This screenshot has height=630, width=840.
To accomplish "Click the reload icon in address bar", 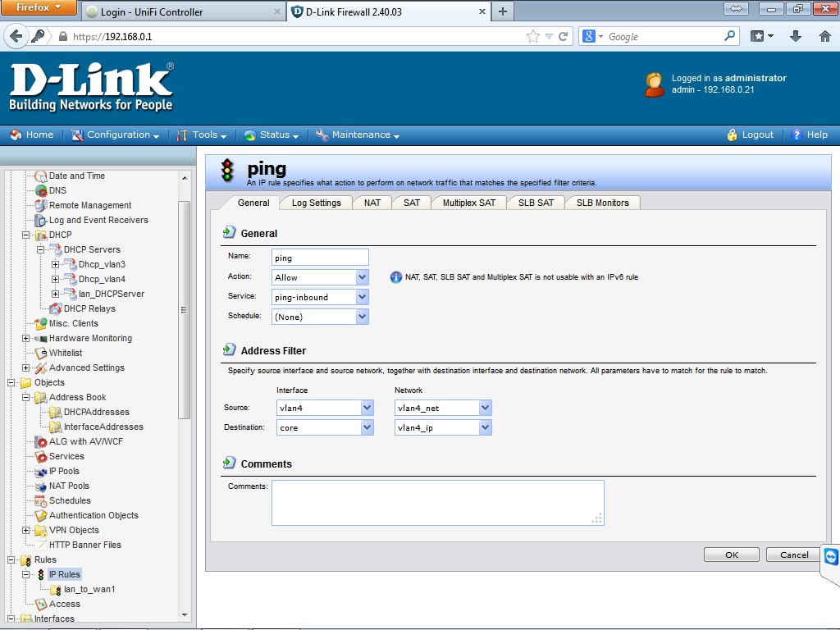I will click(x=563, y=36).
